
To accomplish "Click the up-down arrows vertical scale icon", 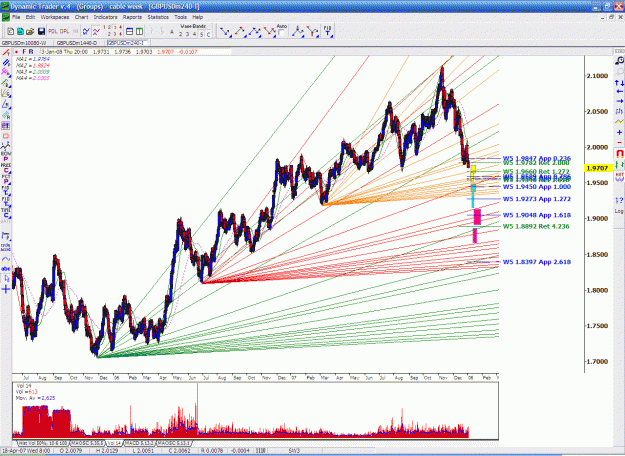I will coord(619,83).
